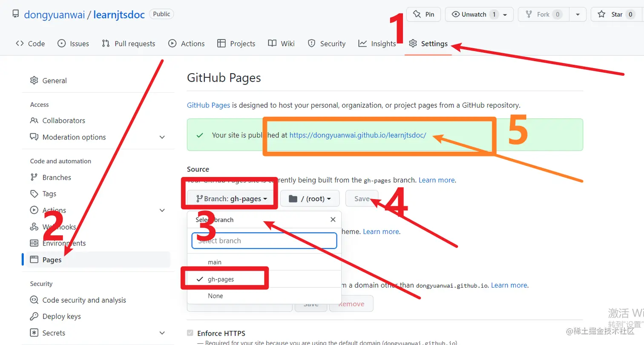Open the Wiki tab
Viewport: 644px width, 345px height.
282,43
